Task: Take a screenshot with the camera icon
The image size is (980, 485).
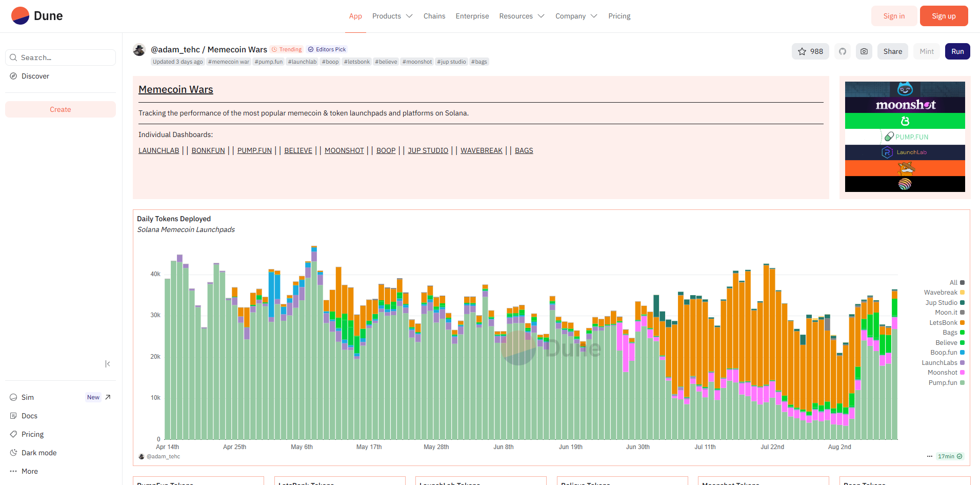Action: (x=864, y=51)
